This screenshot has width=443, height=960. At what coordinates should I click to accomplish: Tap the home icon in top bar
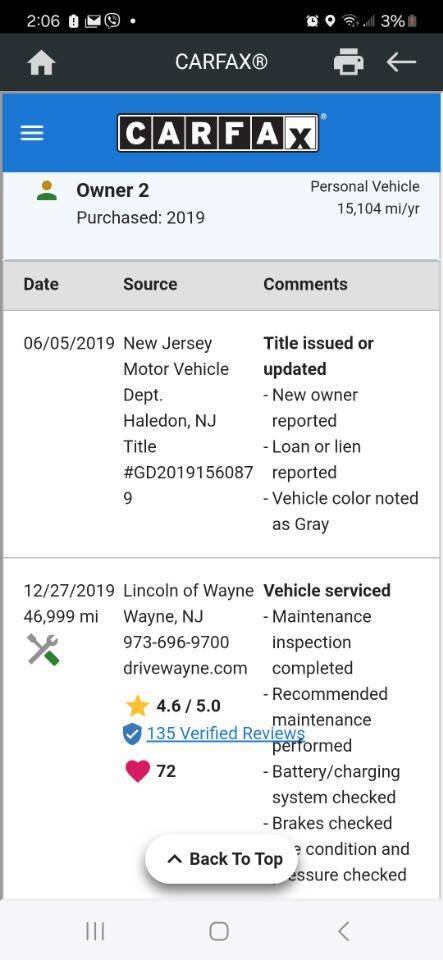pyautogui.click(x=42, y=62)
